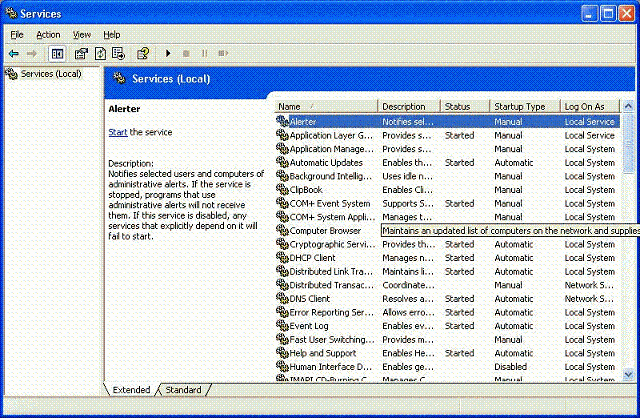Click the vertical scrollbar thumb
640x418 pixels.
click(x=628, y=142)
